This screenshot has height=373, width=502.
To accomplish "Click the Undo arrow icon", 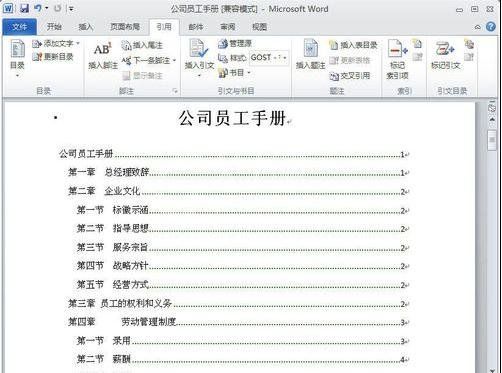I will click(38, 8).
